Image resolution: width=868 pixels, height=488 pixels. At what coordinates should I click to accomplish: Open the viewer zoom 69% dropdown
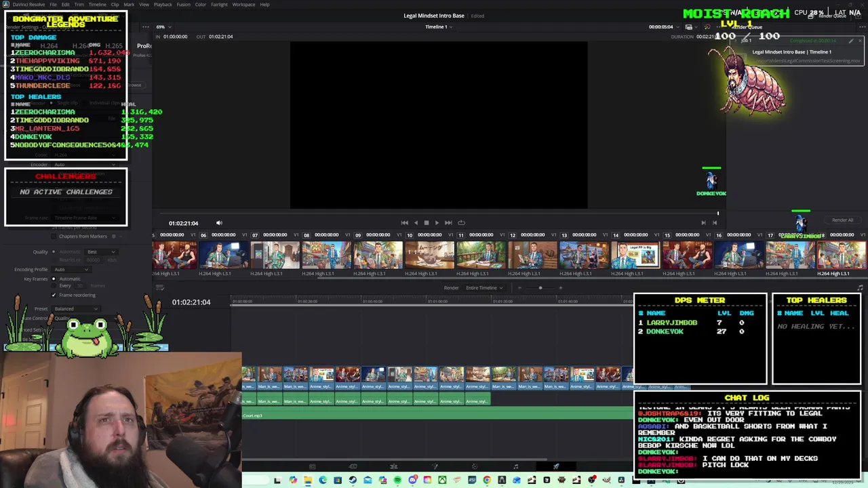click(163, 27)
